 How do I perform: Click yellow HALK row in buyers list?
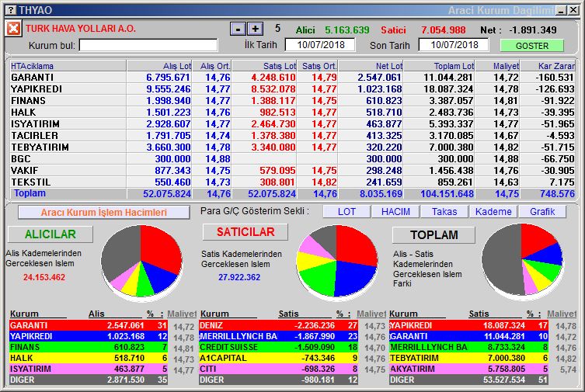coord(89,358)
